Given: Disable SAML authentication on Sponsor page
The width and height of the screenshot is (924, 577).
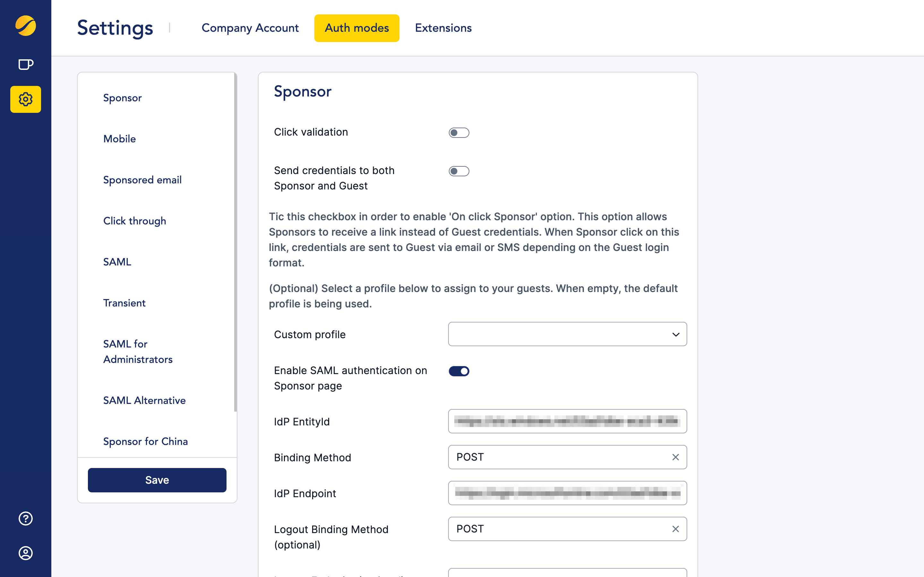Looking at the screenshot, I should (458, 371).
